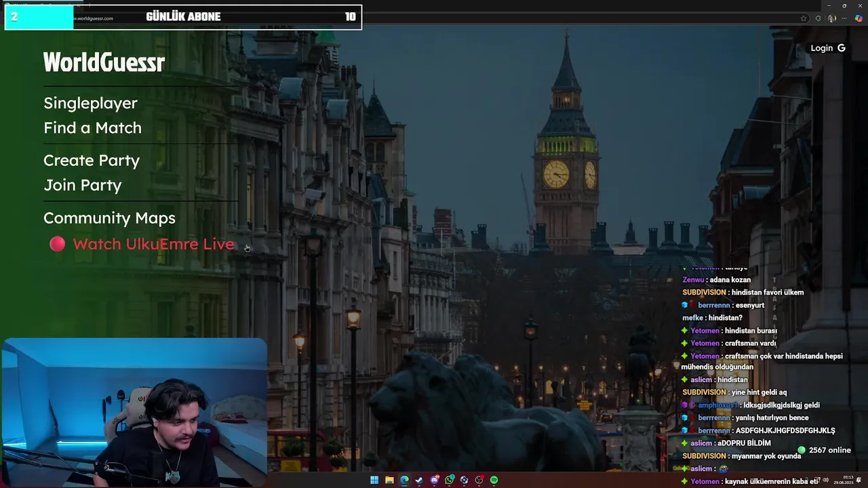Click the Login button

[828, 48]
